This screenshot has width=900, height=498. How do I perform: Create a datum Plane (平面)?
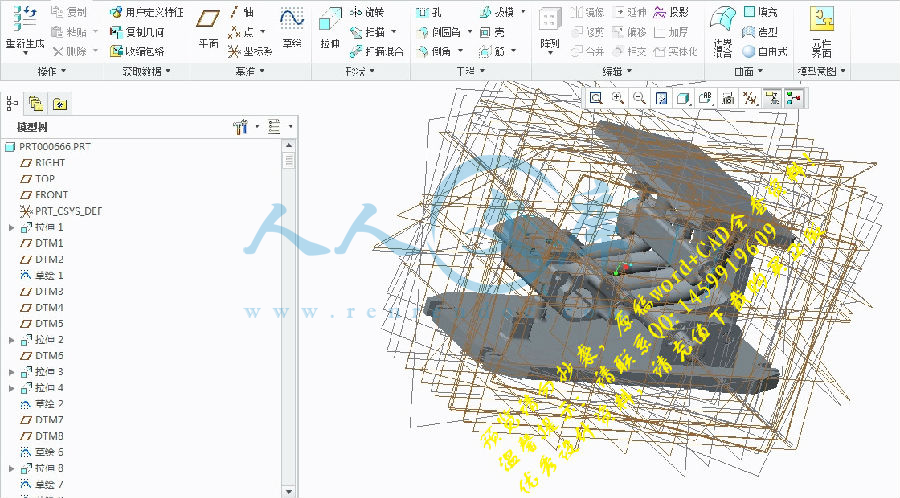208,28
